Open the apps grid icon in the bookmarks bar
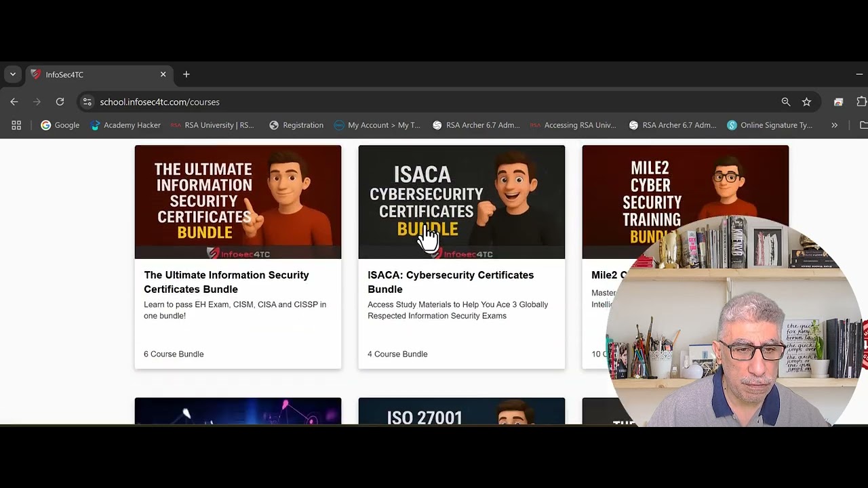868x488 pixels. [16, 125]
